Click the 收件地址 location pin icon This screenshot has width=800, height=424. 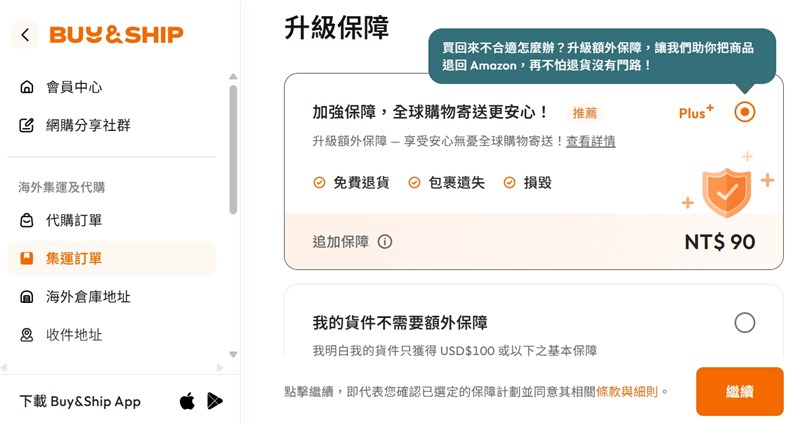pyautogui.click(x=27, y=335)
